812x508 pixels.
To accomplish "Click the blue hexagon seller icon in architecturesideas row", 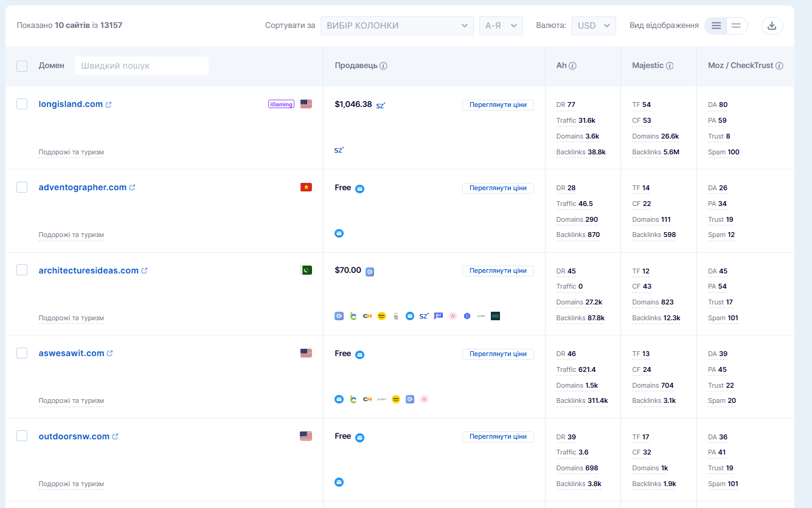I will coord(467,316).
